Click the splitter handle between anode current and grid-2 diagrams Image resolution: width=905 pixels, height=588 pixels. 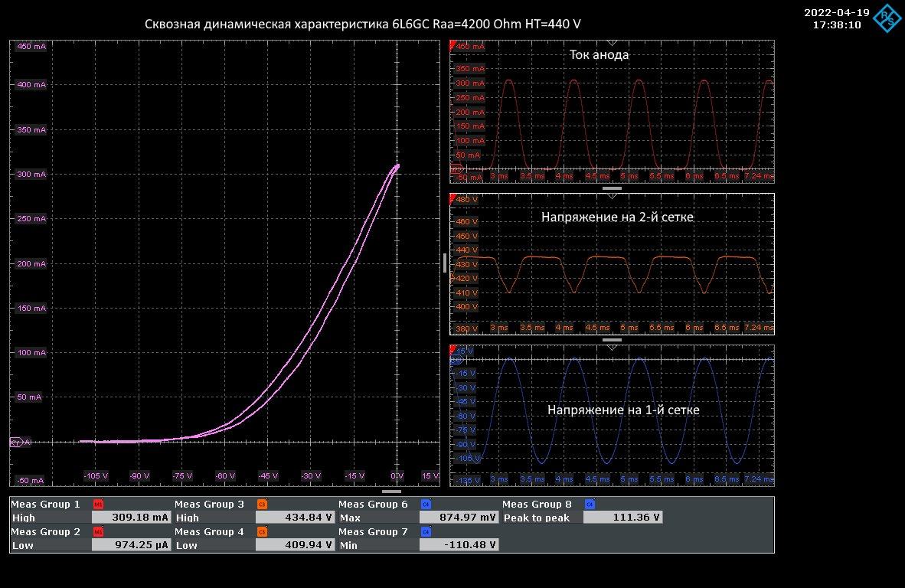click(612, 188)
